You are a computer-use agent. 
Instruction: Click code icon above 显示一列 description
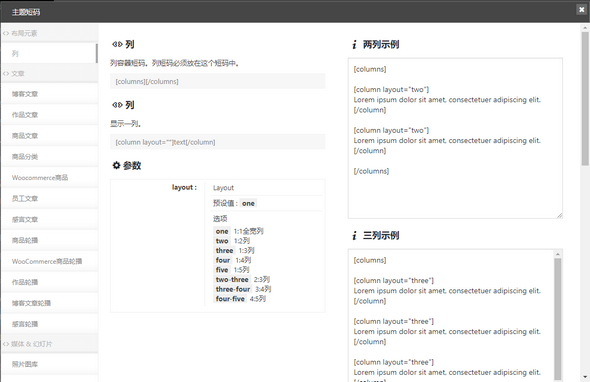click(117, 105)
